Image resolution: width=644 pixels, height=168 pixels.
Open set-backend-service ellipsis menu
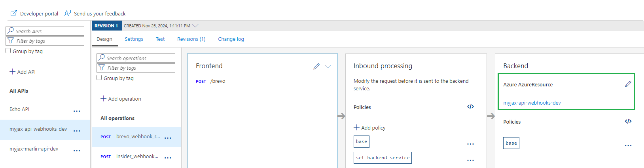[470, 160]
